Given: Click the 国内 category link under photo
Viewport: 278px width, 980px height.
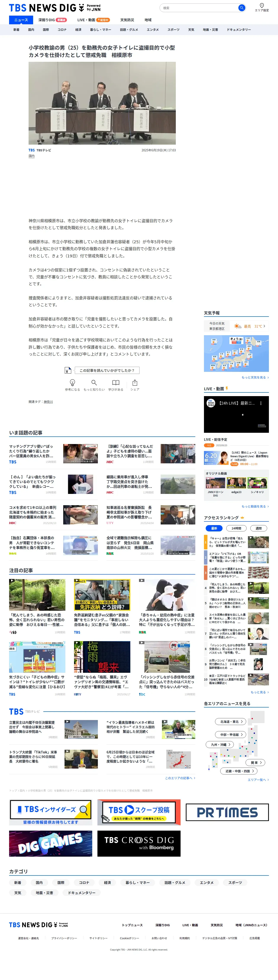Looking at the screenshot, I should click(x=32, y=156).
